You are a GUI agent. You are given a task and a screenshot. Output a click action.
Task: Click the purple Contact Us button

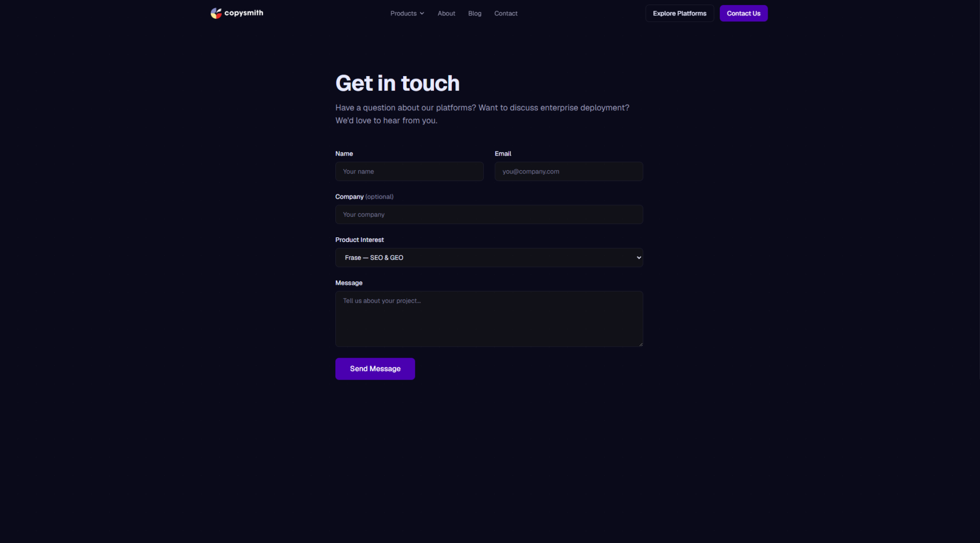[x=743, y=14]
